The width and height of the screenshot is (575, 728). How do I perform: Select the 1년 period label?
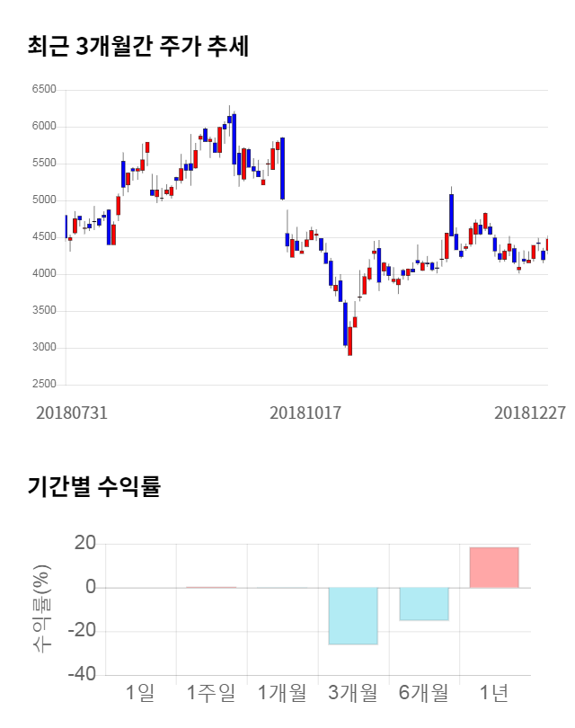494,693
